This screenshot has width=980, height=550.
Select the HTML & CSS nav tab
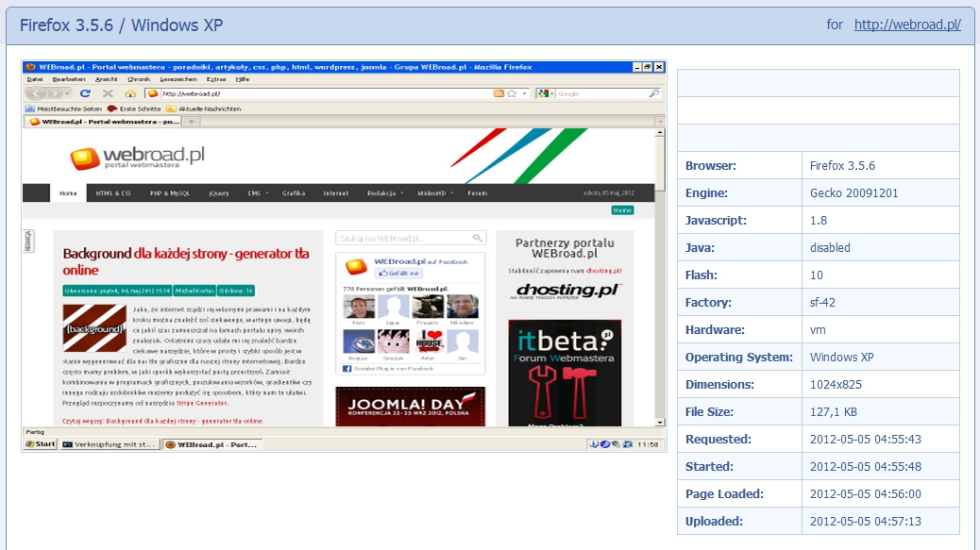(113, 192)
